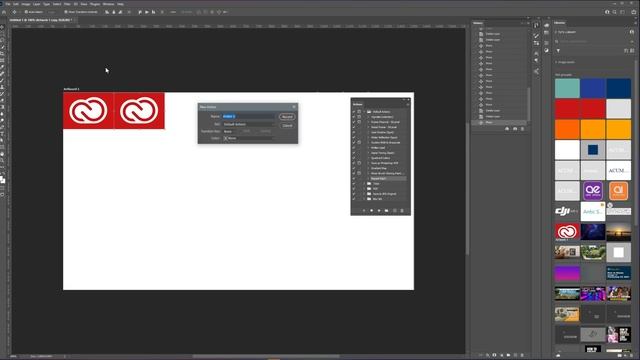The width and height of the screenshot is (640, 360).
Task: Toggle the Vignette (selection) action checkmark
Action: (354, 117)
